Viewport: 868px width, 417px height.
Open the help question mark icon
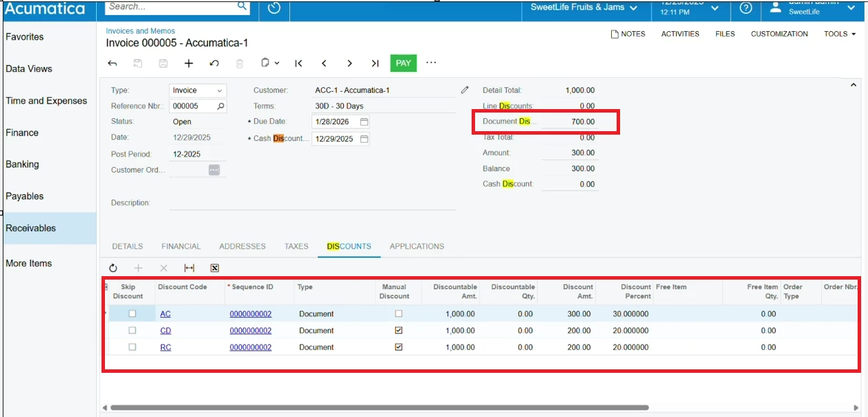[746, 8]
